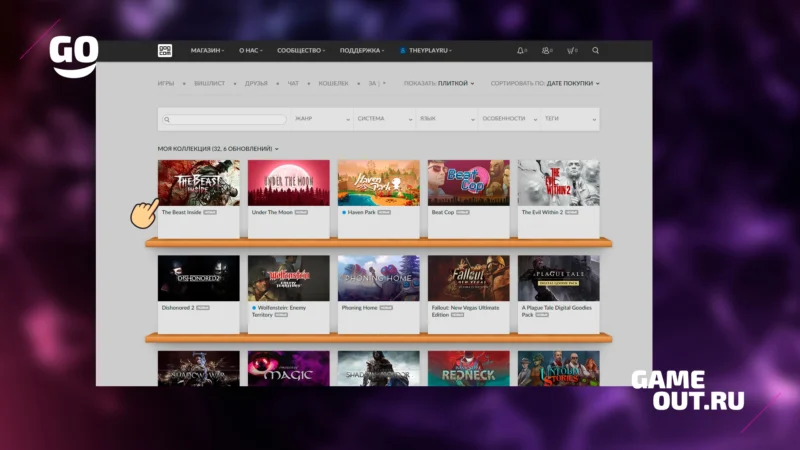Open the friends icon in top bar
This screenshot has height=450, width=800.
[546, 51]
